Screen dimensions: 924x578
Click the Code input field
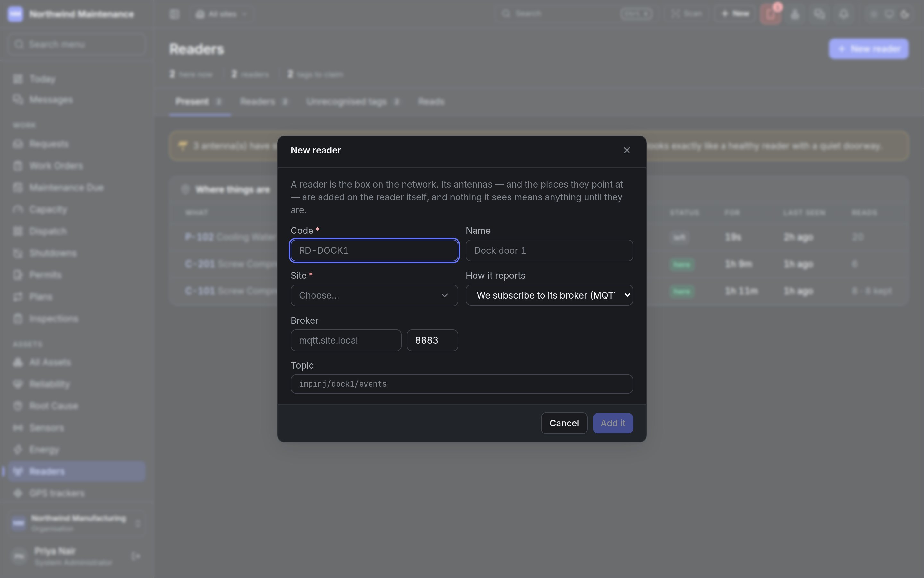(374, 250)
